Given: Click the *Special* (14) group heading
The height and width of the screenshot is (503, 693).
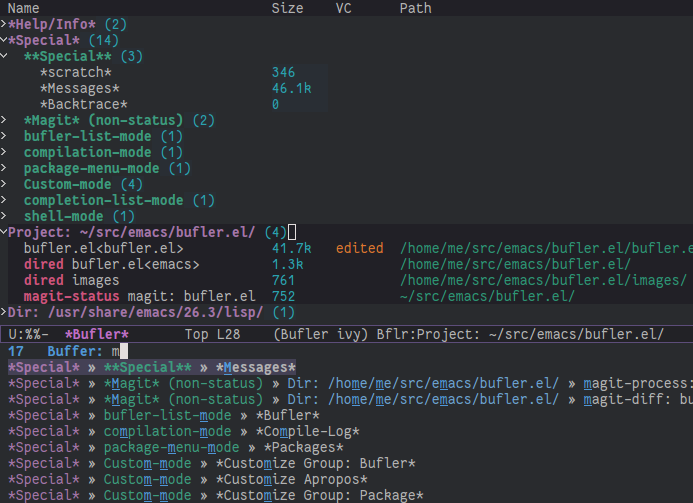Looking at the screenshot, I should tap(63, 40).
